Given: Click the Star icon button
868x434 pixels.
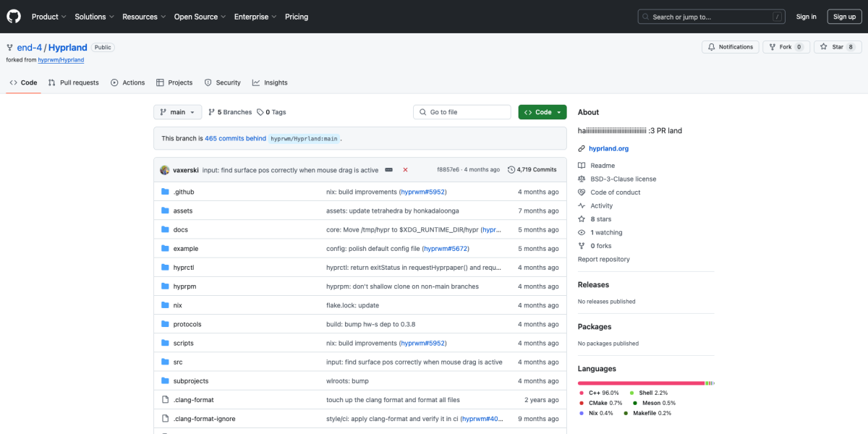Looking at the screenshot, I should pyautogui.click(x=825, y=47).
